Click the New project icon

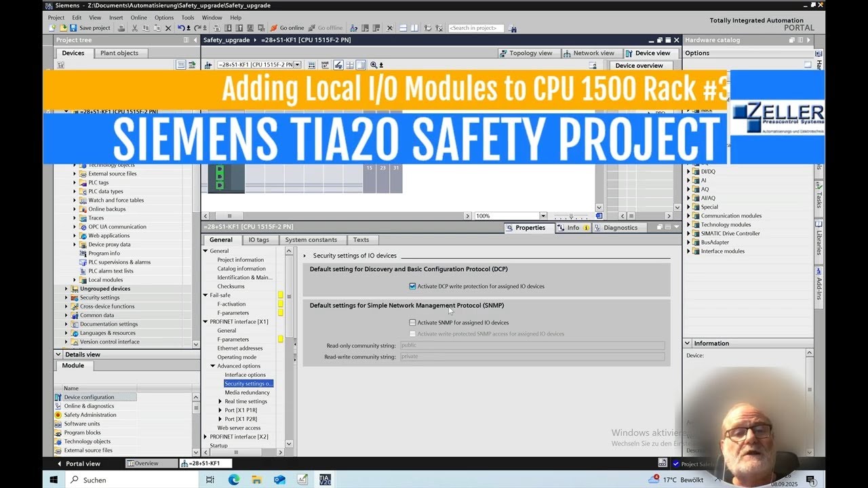point(52,28)
